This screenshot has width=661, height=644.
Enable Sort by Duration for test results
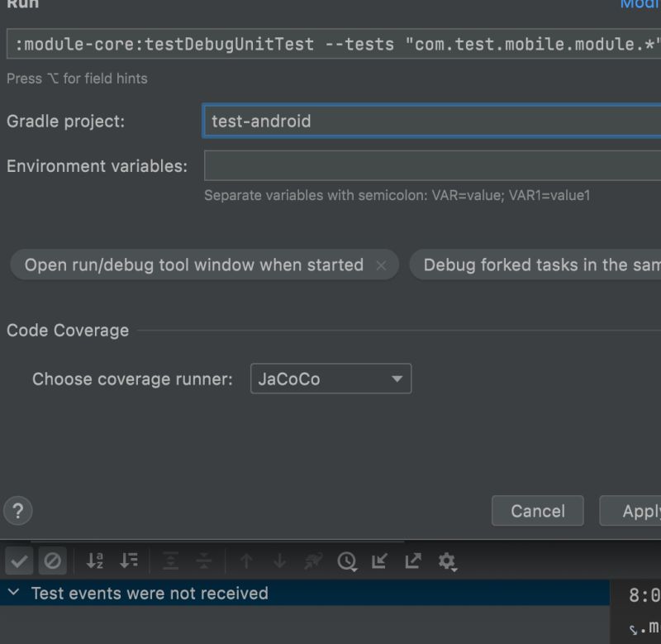(129, 561)
